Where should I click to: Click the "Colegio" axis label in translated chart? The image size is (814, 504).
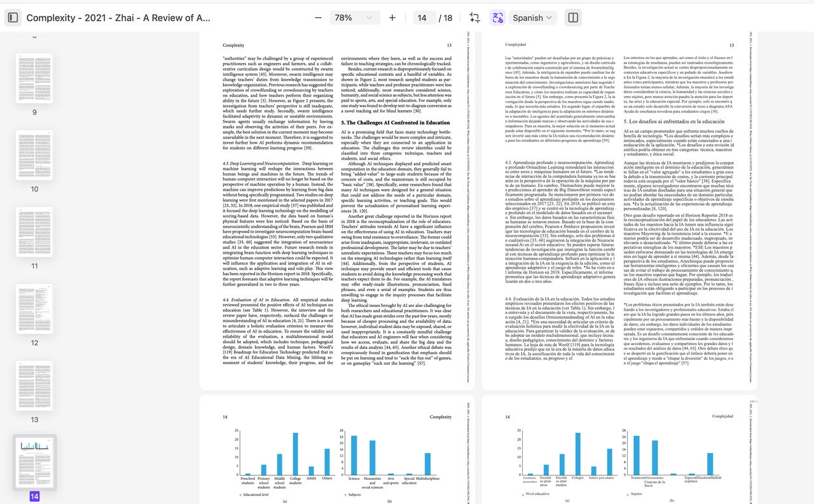(577, 477)
